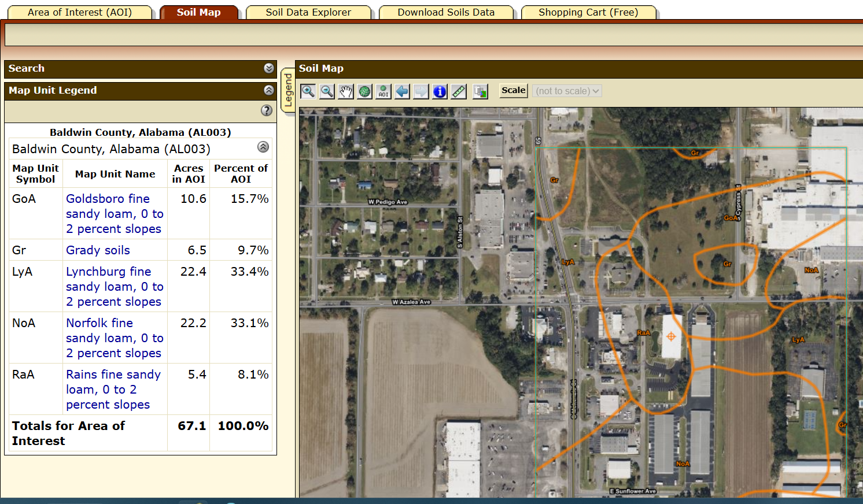Collapse the Baldwin County table section

pos(263,147)
